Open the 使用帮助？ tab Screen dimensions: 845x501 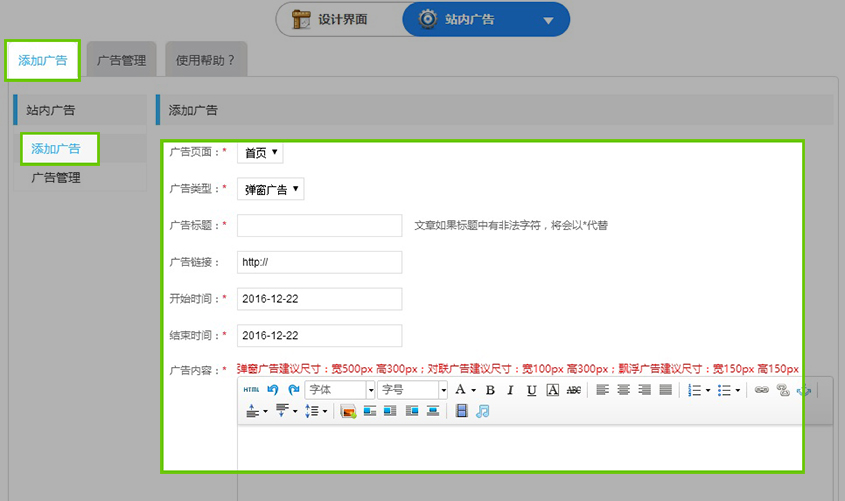(205, 60)
